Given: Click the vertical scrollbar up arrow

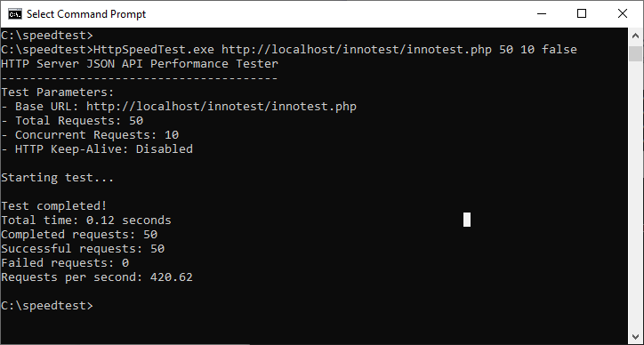Looking at the screenshot, I should (635, 36).
